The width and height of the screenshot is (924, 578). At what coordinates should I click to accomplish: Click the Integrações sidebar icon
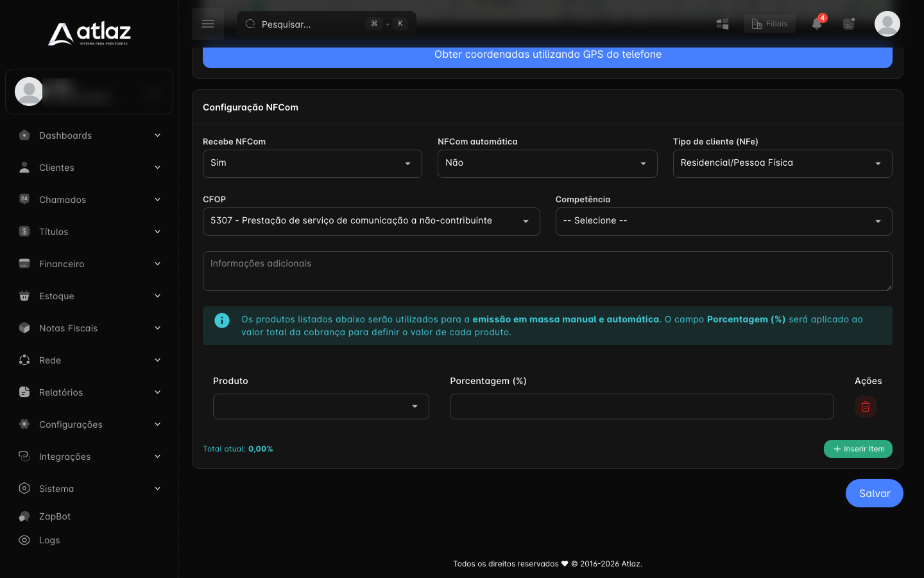24,456
